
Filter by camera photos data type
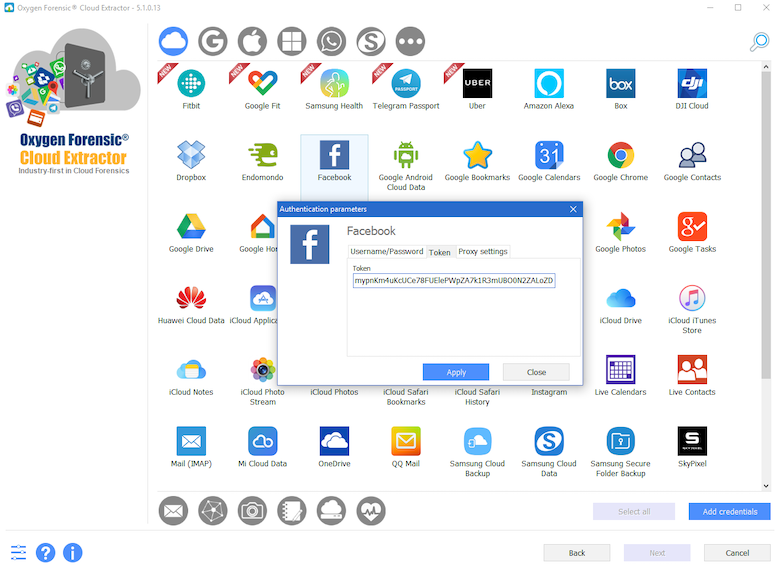tap(252, 511)
